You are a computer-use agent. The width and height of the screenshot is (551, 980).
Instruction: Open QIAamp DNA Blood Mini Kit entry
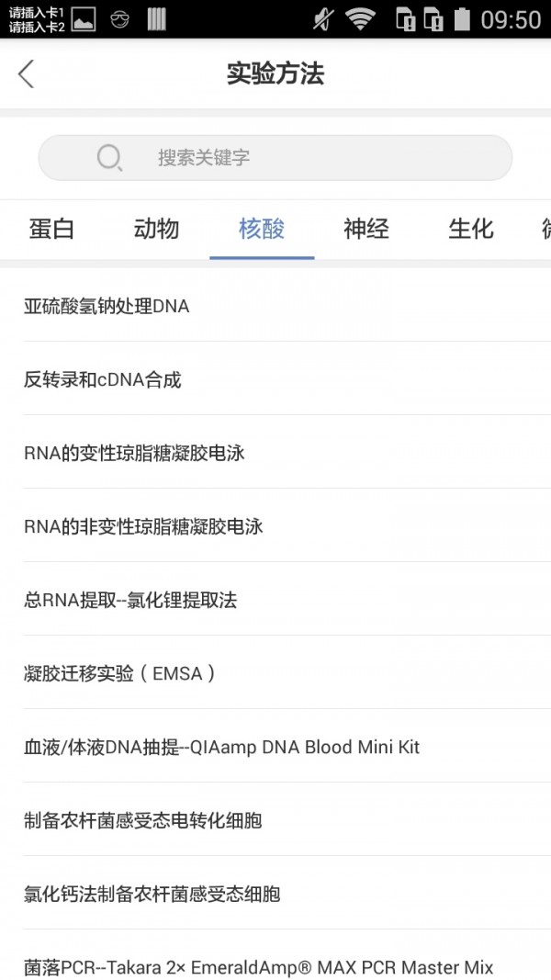coord(275,746)
